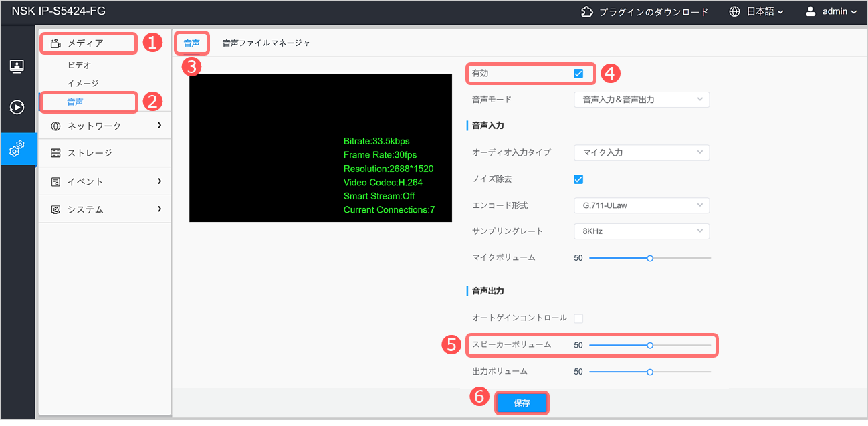Click the スピーカーボリューム slider handle

650,345
